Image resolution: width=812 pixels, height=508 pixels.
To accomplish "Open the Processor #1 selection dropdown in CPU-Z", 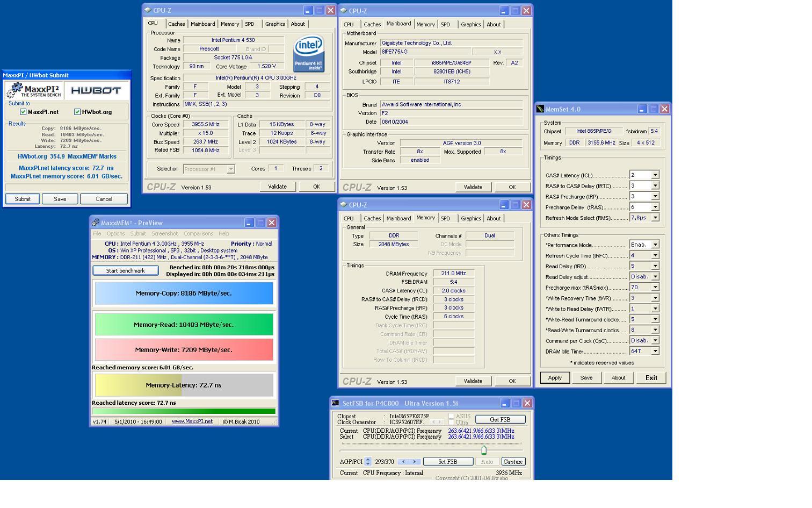I will [230, 169].
